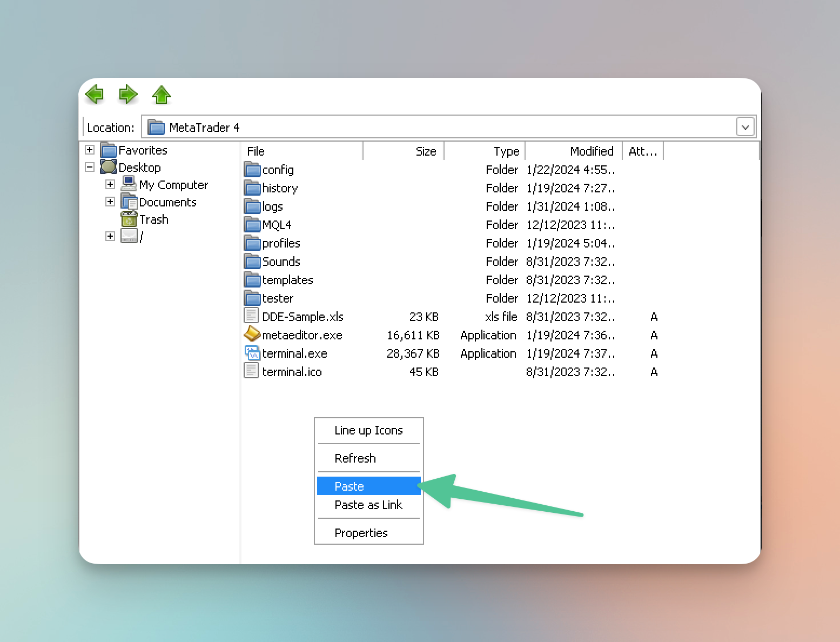
Task: Click the tester folder icon
Action: (252, 298)
